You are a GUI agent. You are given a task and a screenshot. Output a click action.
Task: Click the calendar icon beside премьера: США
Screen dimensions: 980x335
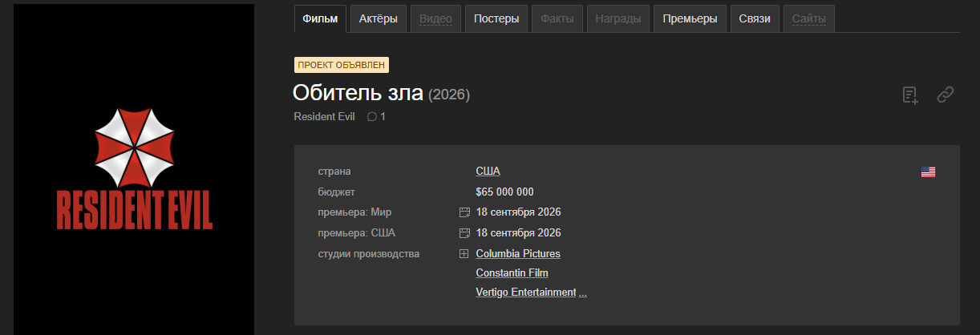pyautogui.click(x=464, y=233)
